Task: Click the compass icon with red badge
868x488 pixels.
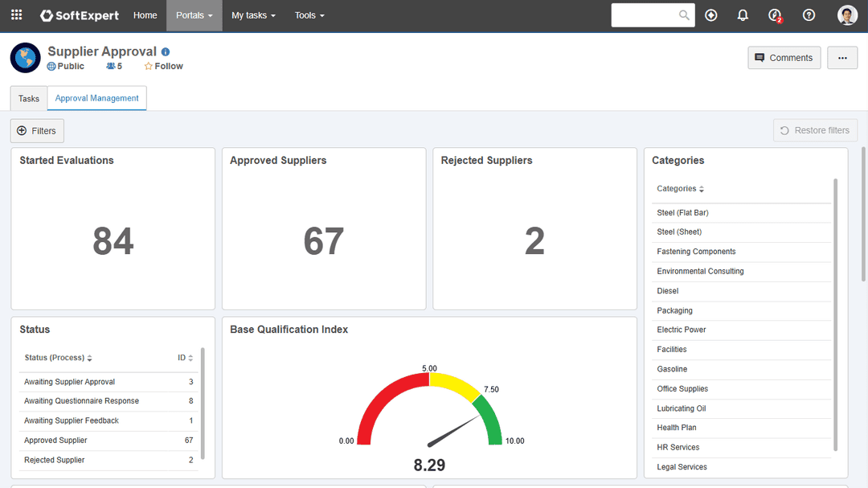Action: pyautogui.click(x=775, y=15)
